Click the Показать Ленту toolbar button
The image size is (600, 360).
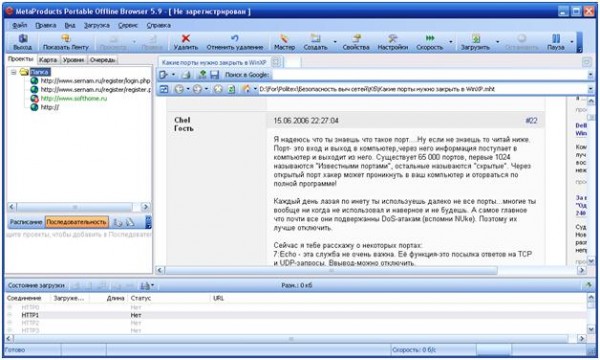pyautogui.click(x=65, y=42)
